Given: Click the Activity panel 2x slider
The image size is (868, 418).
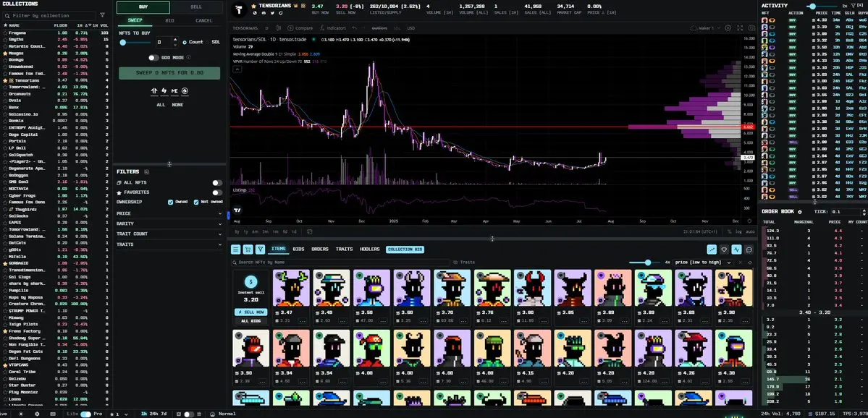Looking at the screenshot, I should click(x=822, y=6).
